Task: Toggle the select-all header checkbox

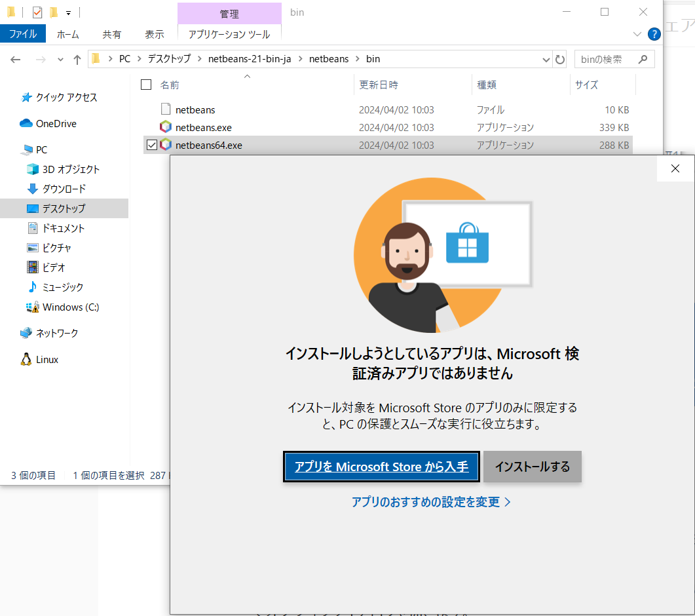Action: pos(146,85)
